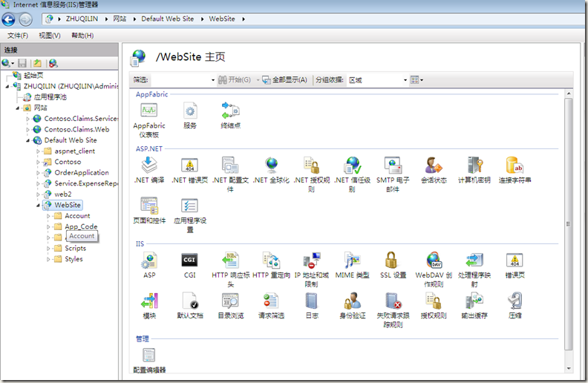Open the AppFabric 仪表板 feature

pyautogui.click(x=149, y=120)
